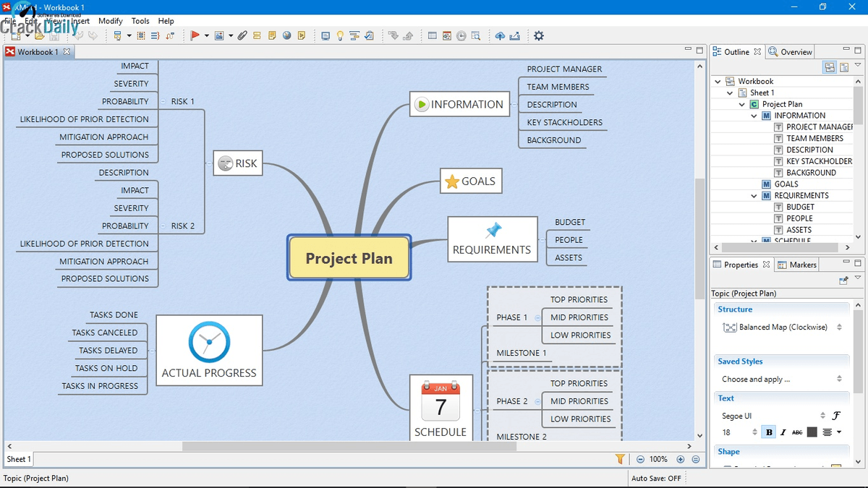Viewport: 868px width, 488px height.
Task: Open the Saved Styles dropdown
Action: 783,379
